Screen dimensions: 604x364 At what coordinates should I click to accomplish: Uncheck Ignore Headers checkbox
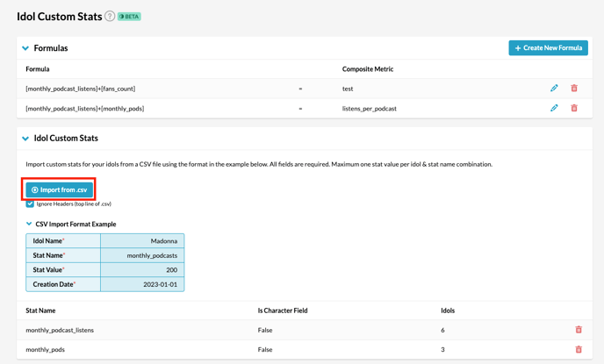tap(30, 204)
